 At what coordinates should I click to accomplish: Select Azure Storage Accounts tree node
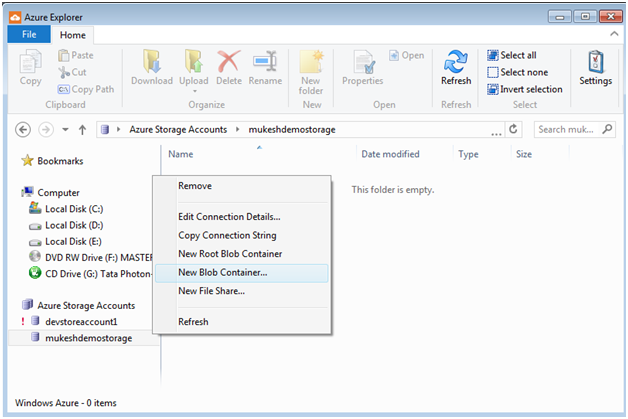click(x=78, y=306)
